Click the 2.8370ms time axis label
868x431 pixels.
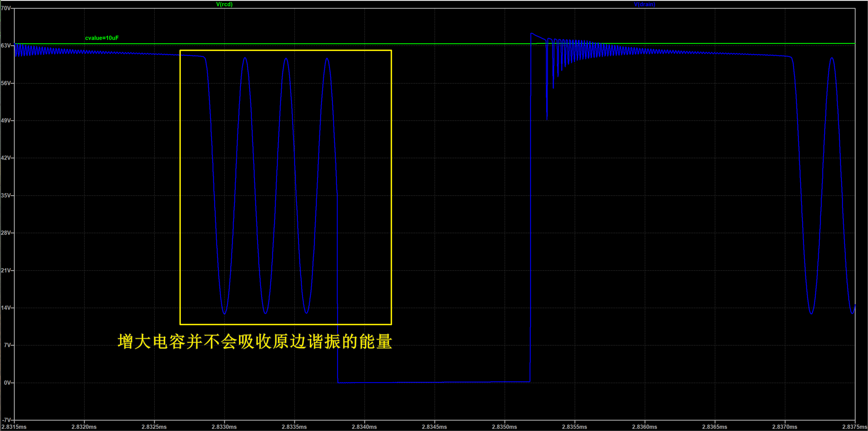(785, 427)
